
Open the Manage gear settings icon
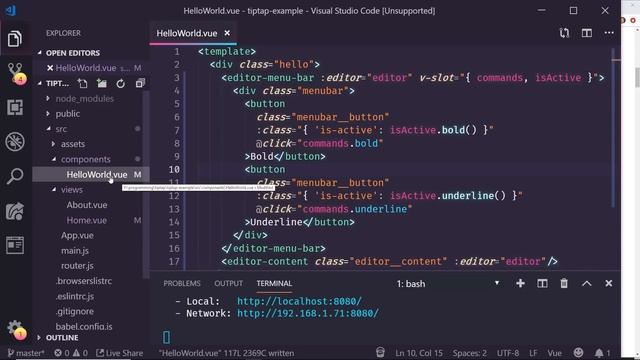(x=16, y=329)
